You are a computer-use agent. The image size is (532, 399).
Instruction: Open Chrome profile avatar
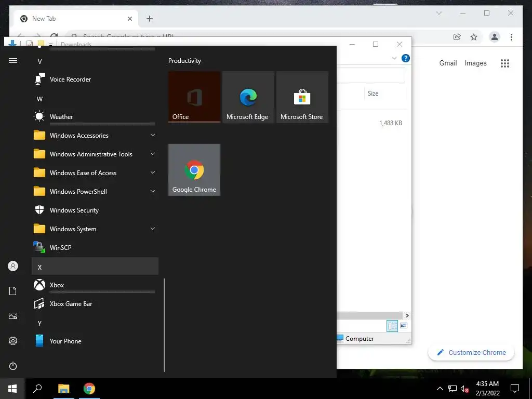point(495,37)
